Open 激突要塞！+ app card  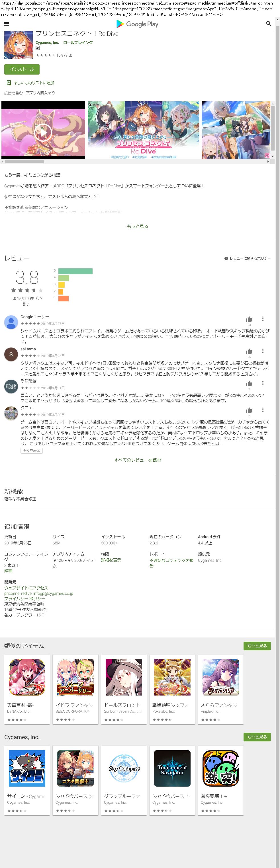(x=221, y=780)
